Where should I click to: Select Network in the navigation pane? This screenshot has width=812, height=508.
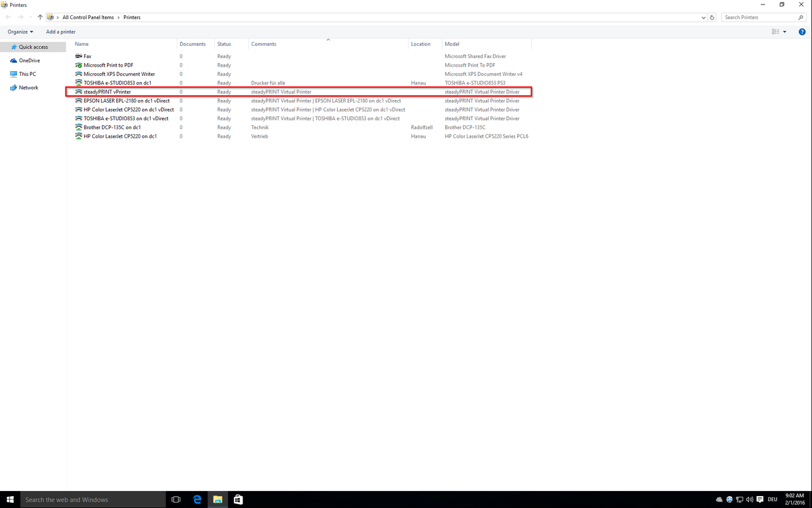click(x=28, y=87)
